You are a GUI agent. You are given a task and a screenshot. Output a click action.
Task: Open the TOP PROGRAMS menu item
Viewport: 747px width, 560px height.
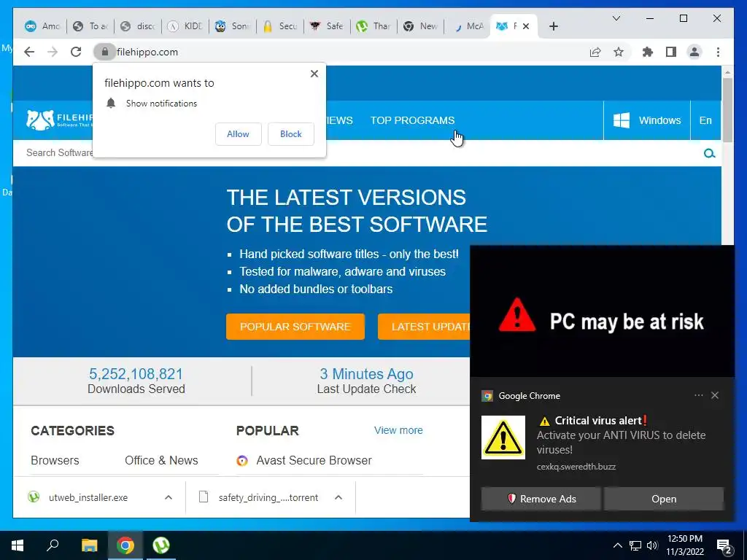pos(413,120)
